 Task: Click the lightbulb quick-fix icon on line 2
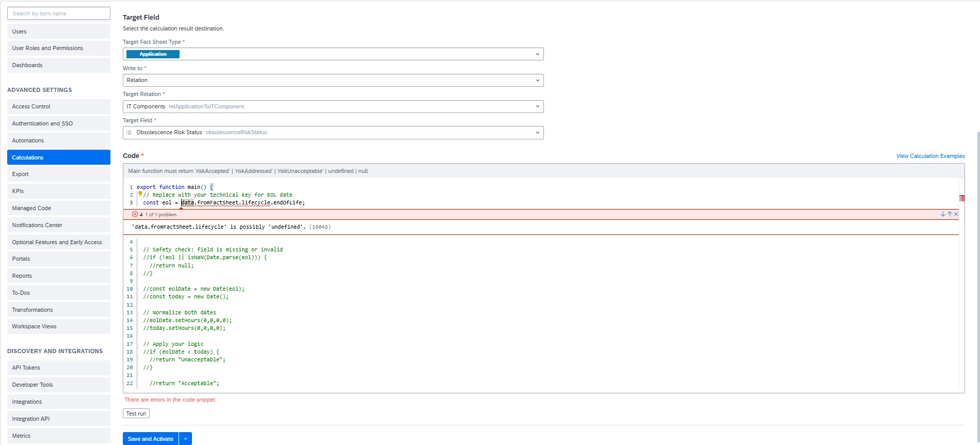pyautogui.click(x=140, y=194)
